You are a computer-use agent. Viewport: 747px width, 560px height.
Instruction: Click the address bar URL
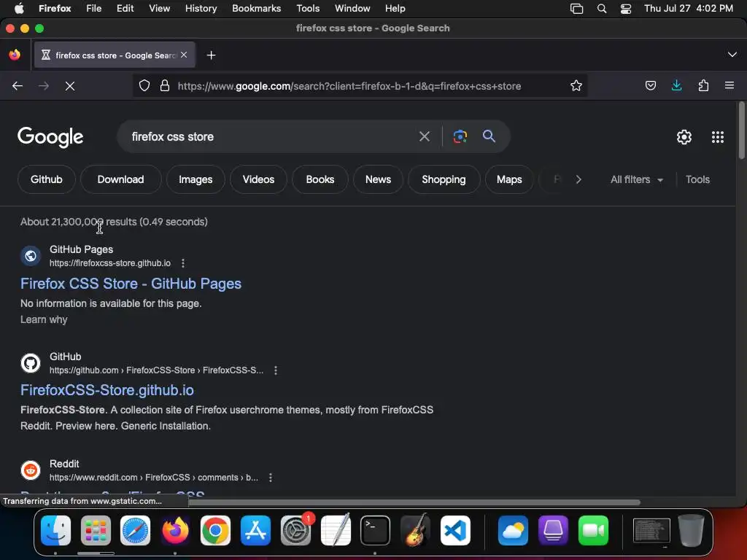coord(349,86)
